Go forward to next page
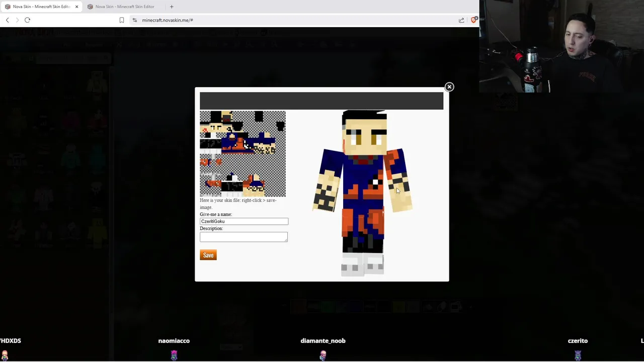The image size is (644, 362). click(17, 20)
